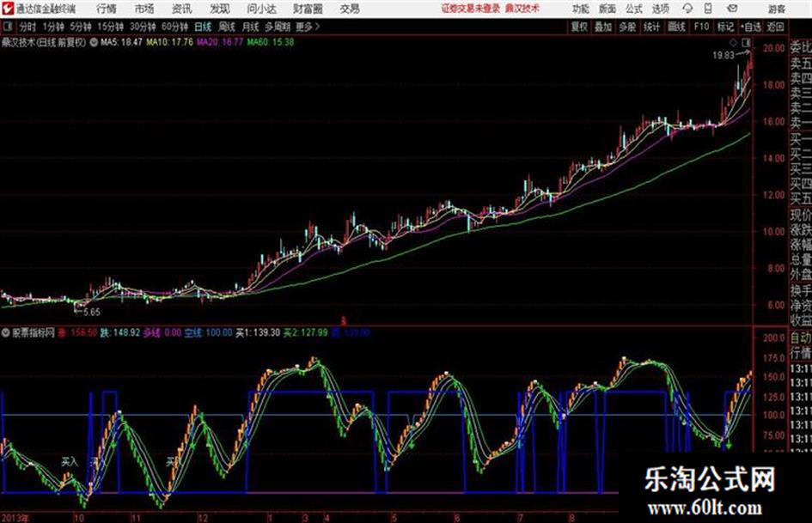The image size is (812, 523).
Task: Select the 月线 monthly chart tab
Action: (x=251, y=27)
